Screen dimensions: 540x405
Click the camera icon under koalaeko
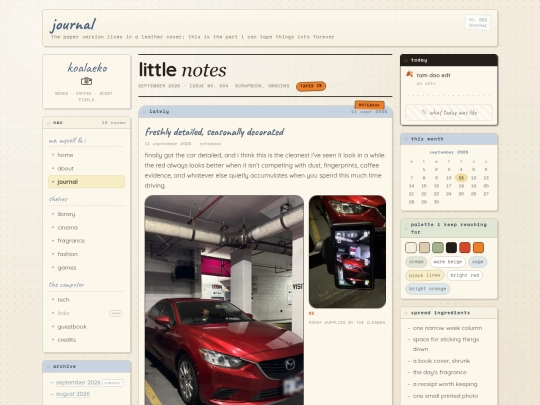(x=86, y=81)
